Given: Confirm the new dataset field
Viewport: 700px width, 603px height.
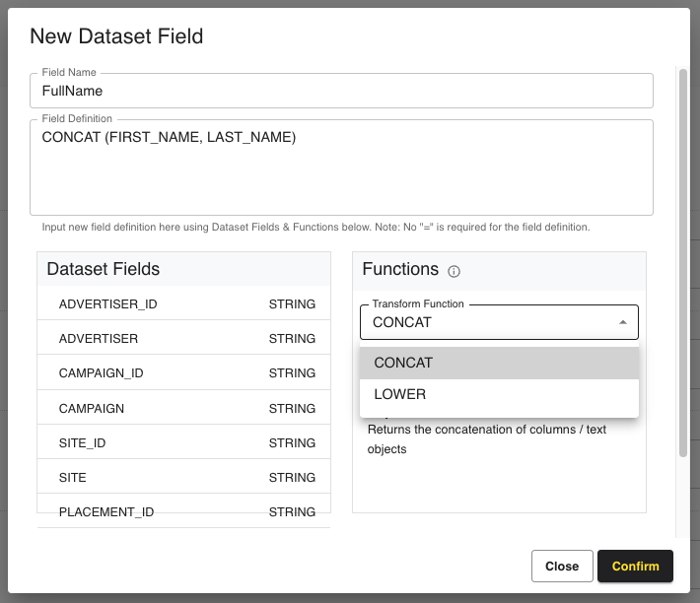Looking at the screenshot, I should 635,567.
